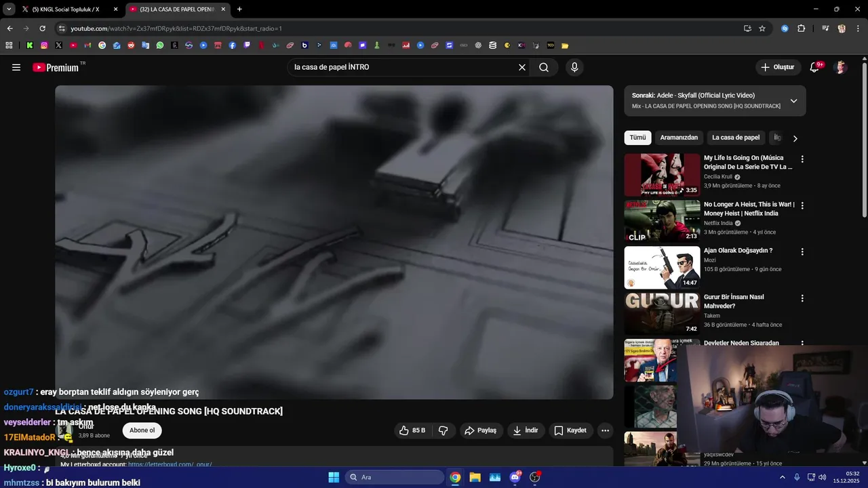Viewport: 868px width, 488px height.
Task: Open the Windows Start button
Action: pyautogui.click(x=334, y=477)
